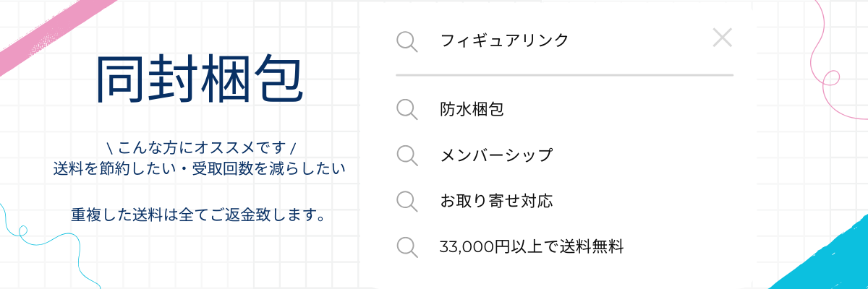Screen dimensions: 868x289
Task: Click the search icon next to 防水梱包
Action: (408, 110)
